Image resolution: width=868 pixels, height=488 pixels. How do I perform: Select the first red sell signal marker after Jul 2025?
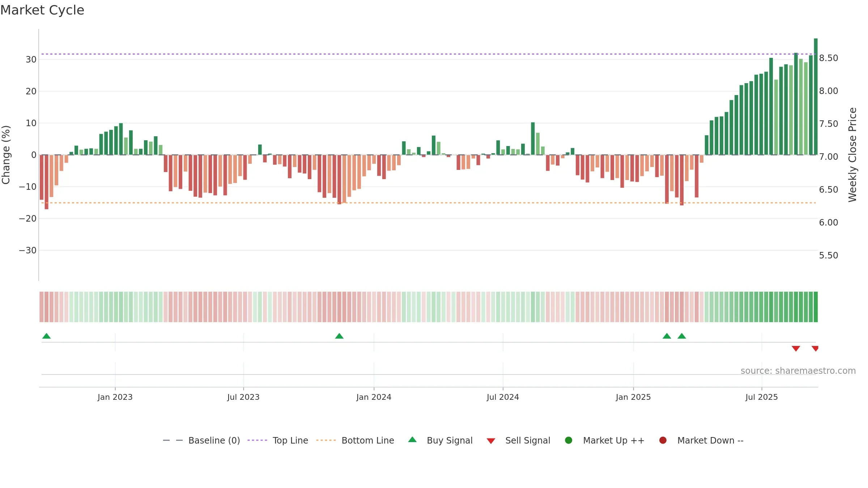coord(796,348)
